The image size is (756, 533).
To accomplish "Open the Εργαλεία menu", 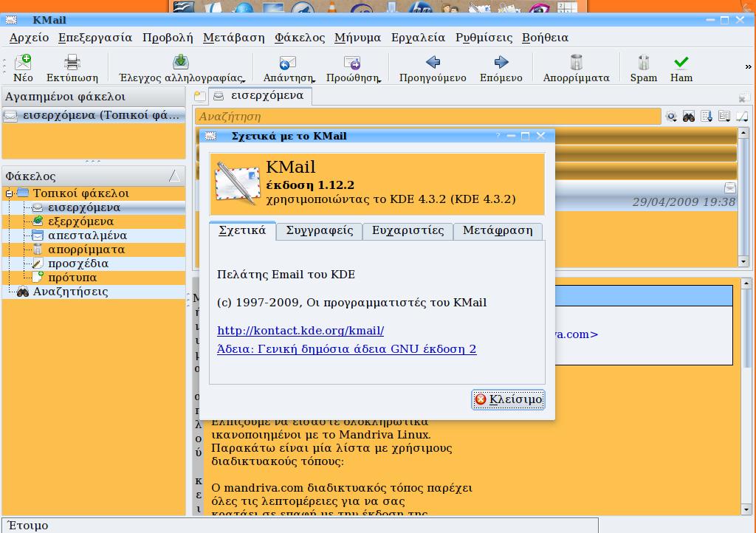I will click(418, 38).
